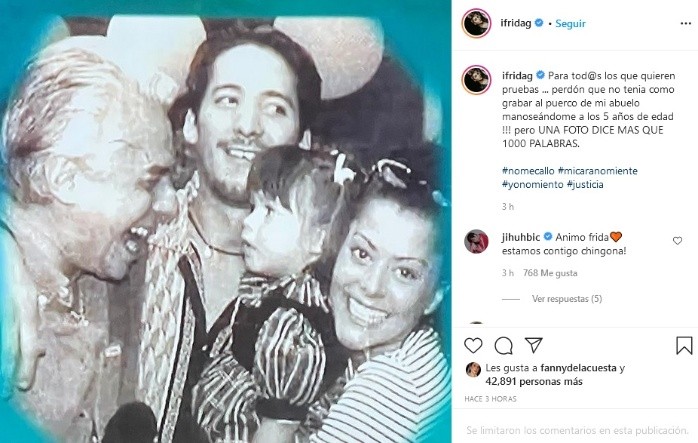Open fannydelacuesta profile from the likes line
Image resolution: width=698 pixels, height=443 pixels.
click(578, 368)
